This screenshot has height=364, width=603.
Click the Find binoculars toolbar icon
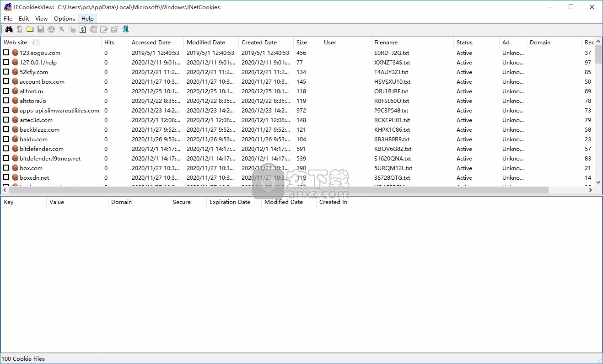tap(9, 29)
